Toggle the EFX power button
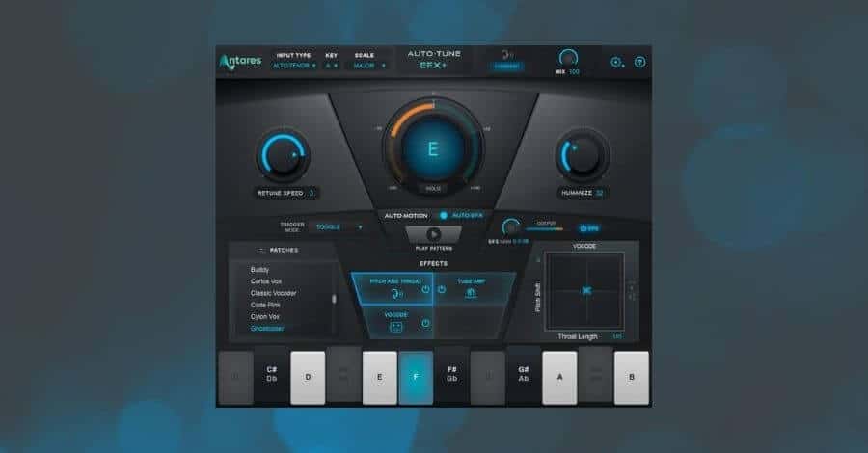 point(589,228)
